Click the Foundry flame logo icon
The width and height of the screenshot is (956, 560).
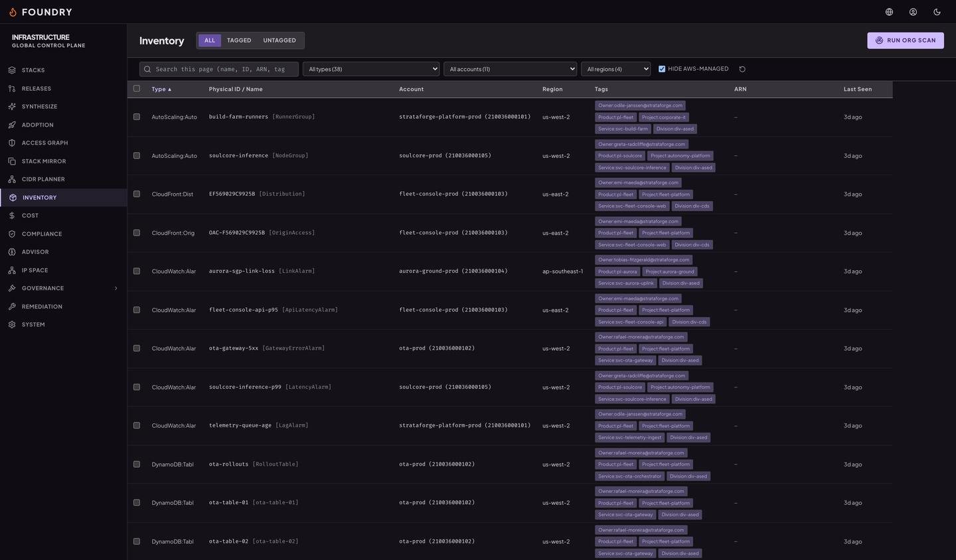(x=13, y=12)
